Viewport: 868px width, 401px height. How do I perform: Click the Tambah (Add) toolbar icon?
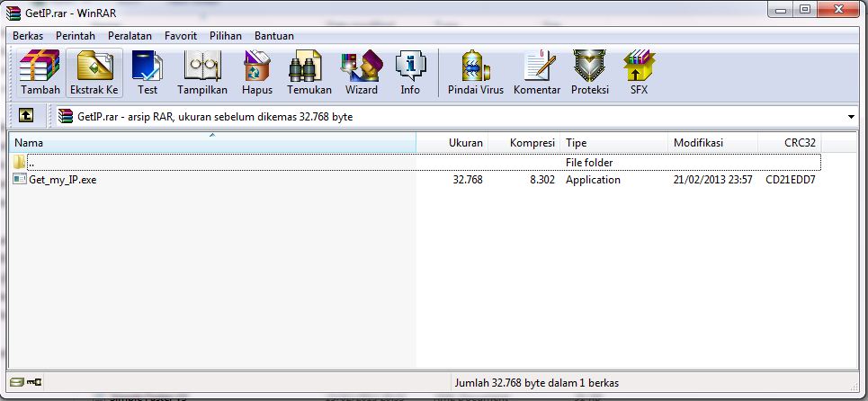[40, 73]
